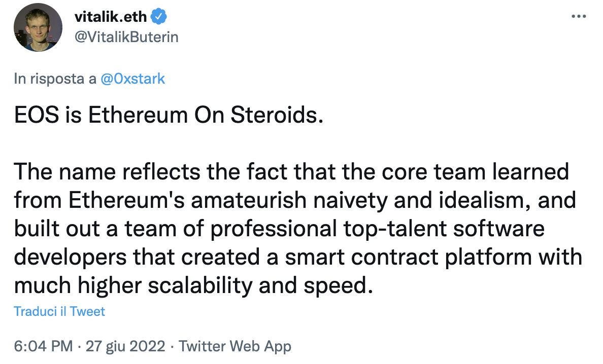Click the 'In risposta a' label
Viewport: 603px width, 364px height.
(x=55, y=79)
